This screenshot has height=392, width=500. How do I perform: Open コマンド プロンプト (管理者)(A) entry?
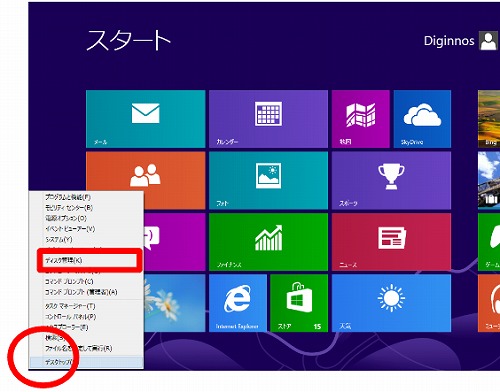tap(86, 292)
